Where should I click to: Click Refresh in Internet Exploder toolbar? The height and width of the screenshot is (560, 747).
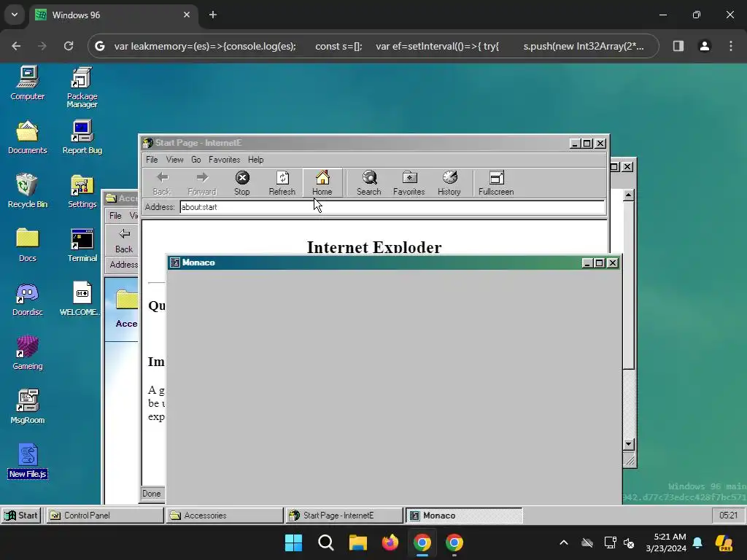282,183
